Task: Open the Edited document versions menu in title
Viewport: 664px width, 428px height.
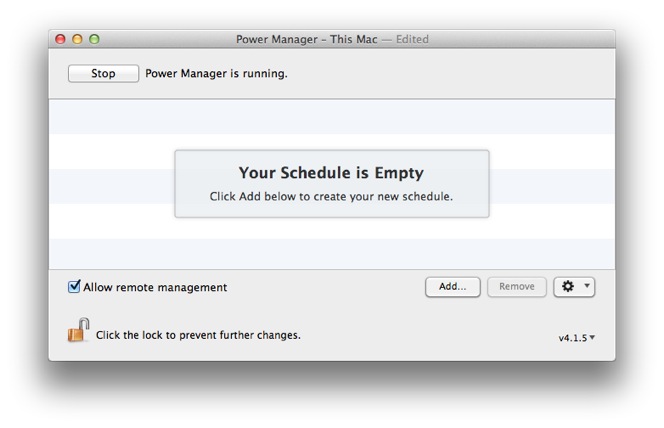Action: tap(412, 40)
